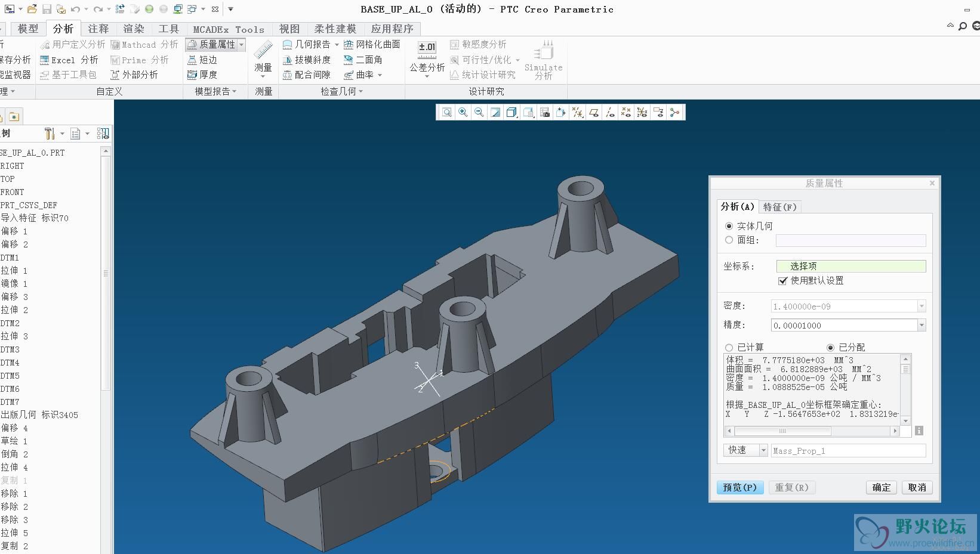Click the 拔模斜度 button
This screenshot has height=554, width=980.
click(x=307, y=60)
